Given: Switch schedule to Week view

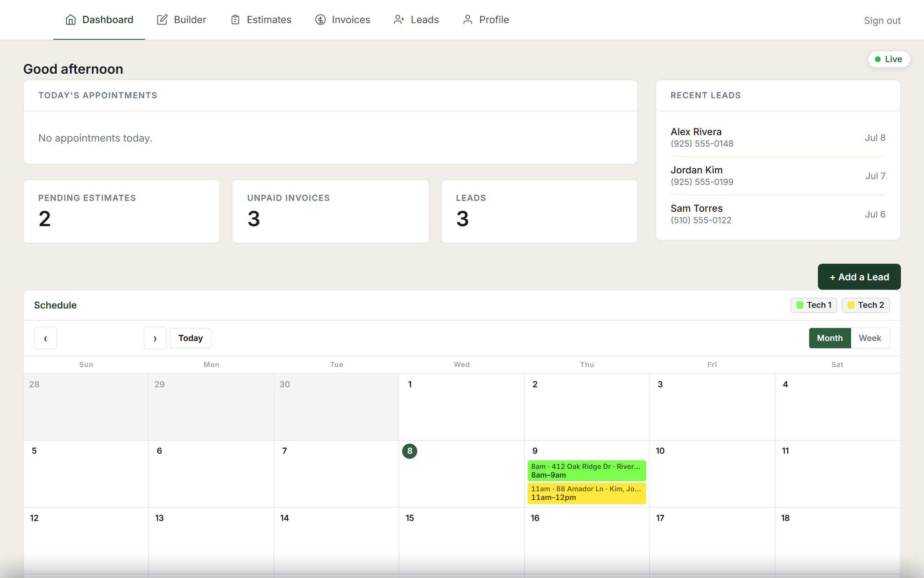Looking at the screenshot, I should [870, 338].
